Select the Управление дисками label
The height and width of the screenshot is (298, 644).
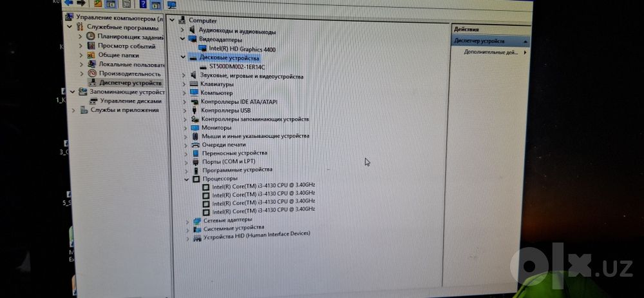(x=131, y=101)
